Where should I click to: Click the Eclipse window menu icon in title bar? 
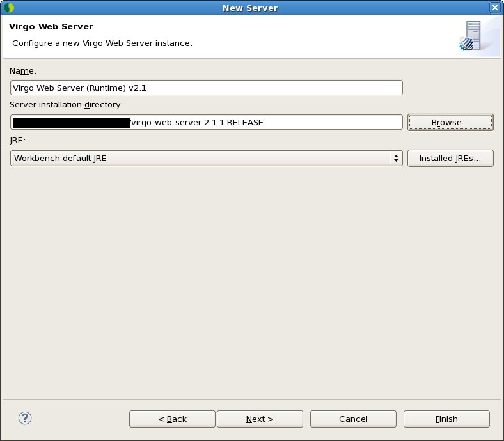point(9,8)
